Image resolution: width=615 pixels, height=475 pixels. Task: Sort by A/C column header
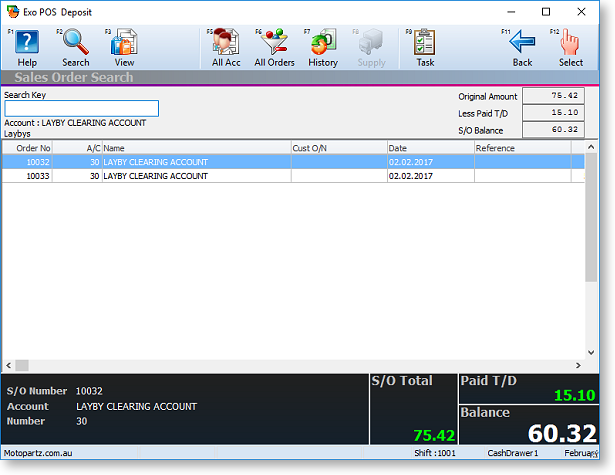77,148
